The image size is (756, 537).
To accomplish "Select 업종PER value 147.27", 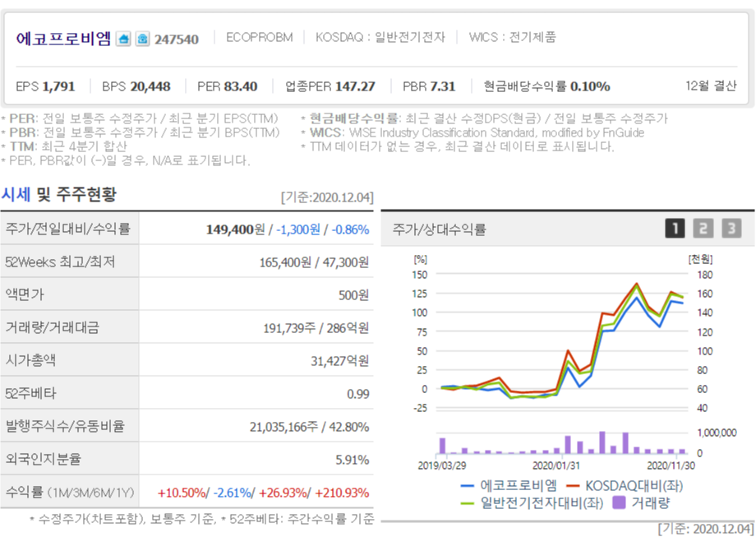I will (x=355, y=87).
